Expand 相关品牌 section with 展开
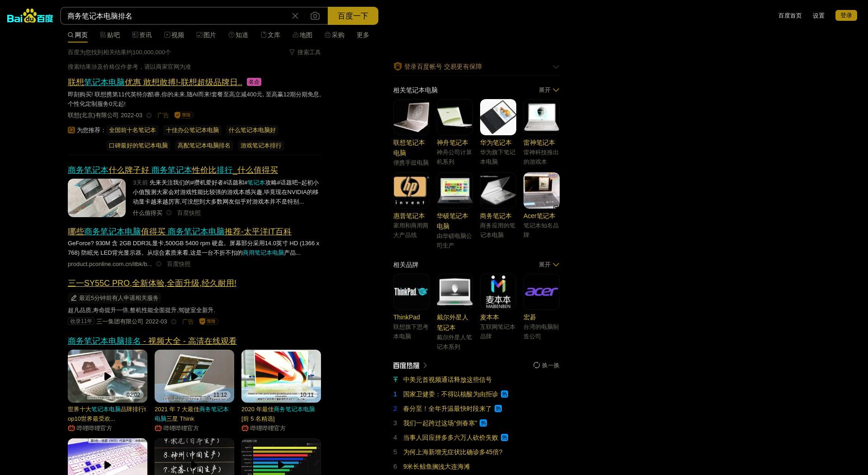Viewport: 868px width, 475px height. point(549,265)
